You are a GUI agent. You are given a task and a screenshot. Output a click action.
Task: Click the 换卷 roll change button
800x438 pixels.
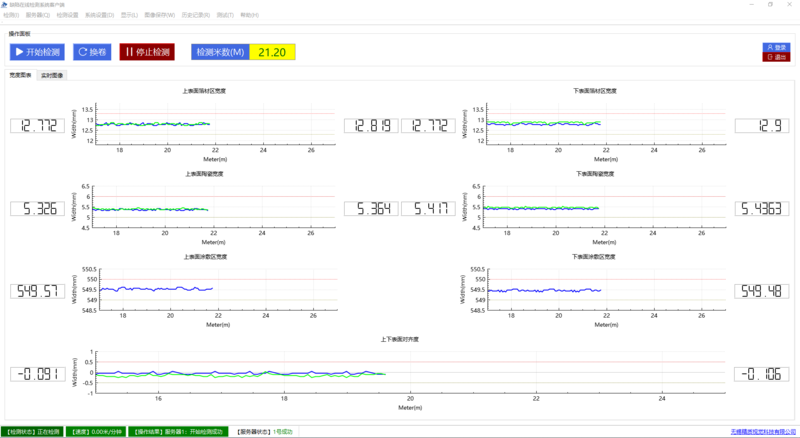click(x=92, y=52)
